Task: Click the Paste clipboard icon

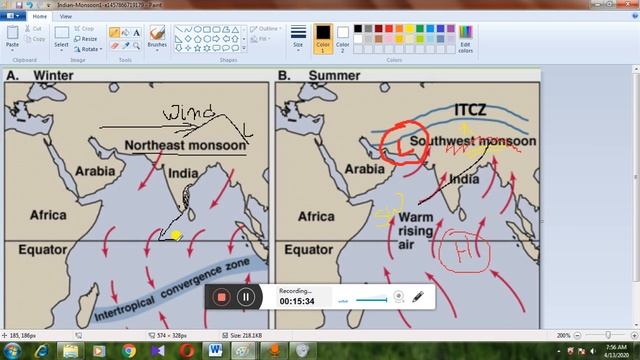Action: [12, 33]
